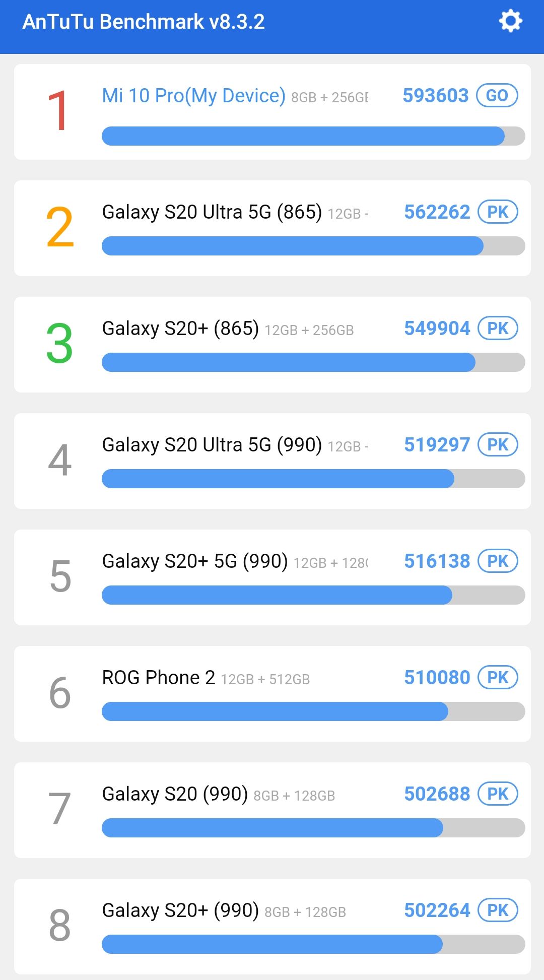Click the 593603 score of Mi 10 Pro

(x=436, y=96)
